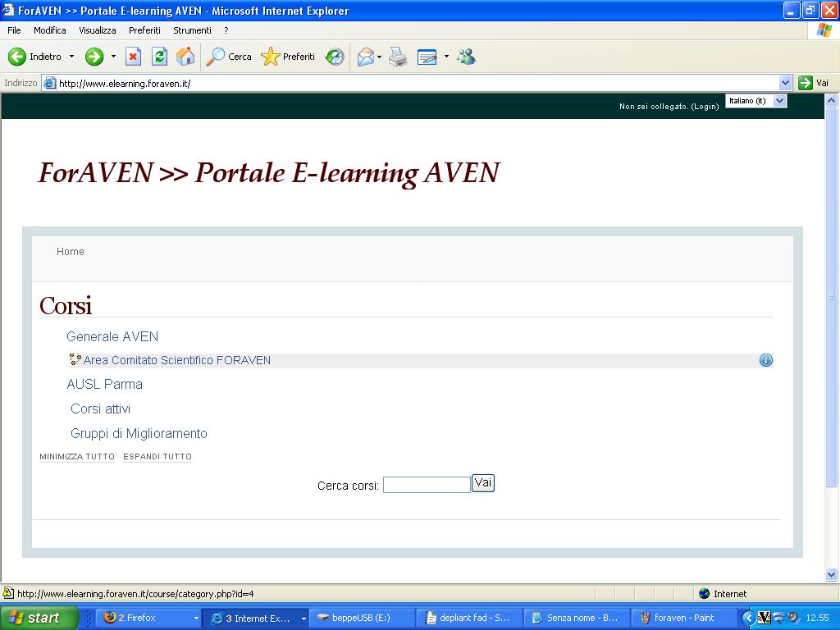The height and width of the screenshot is (630, 840).
Task: Refresh the page with the reload icon
Action: [x=159, y=57]
